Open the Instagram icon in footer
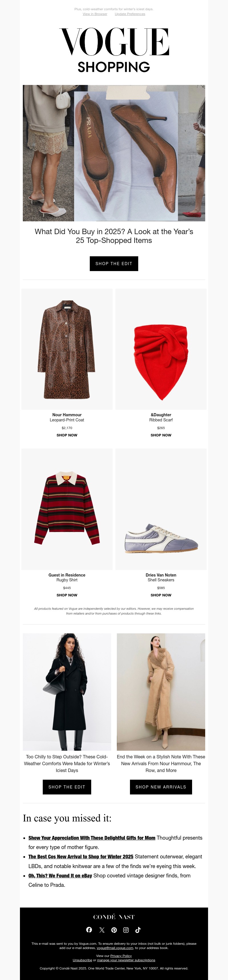Image resolution: width=228 pixels, height=980 pixels. coord(126,930)
